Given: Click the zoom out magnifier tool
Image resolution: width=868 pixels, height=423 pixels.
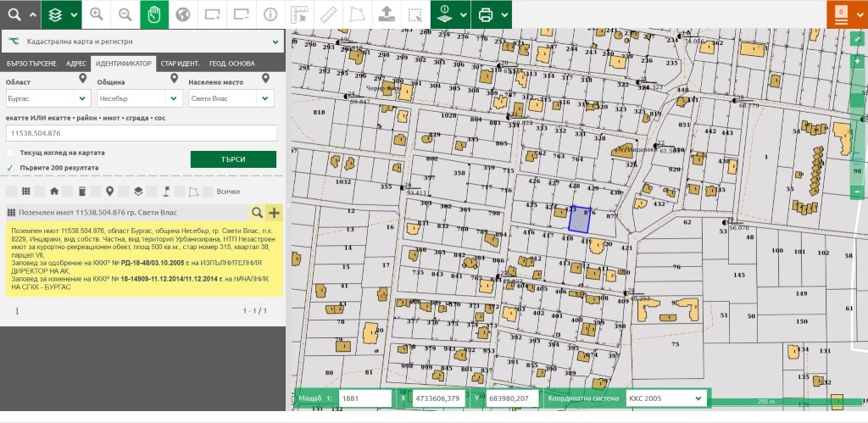Looking at the screenshot, I should (x=125, y=14).
